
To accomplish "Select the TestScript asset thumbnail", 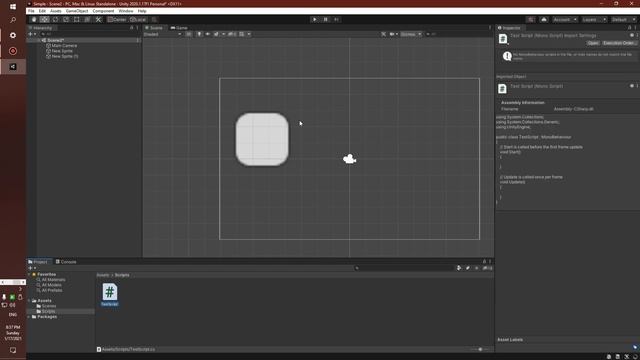I will click(109, 295).
